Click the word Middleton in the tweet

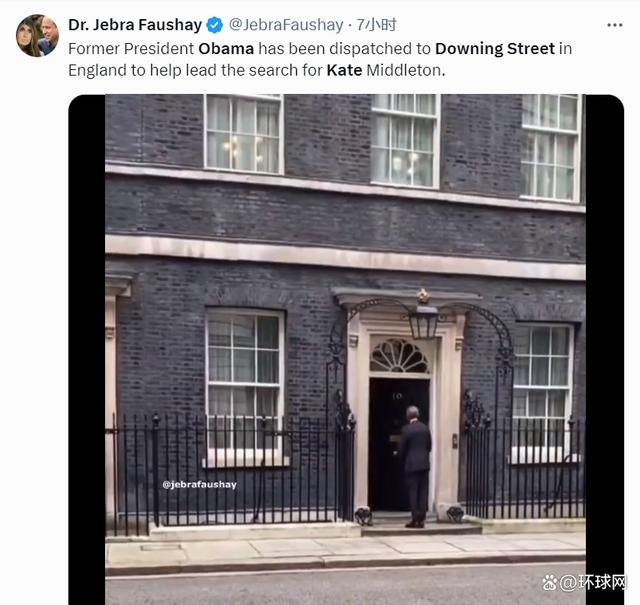tap(406, 71)
